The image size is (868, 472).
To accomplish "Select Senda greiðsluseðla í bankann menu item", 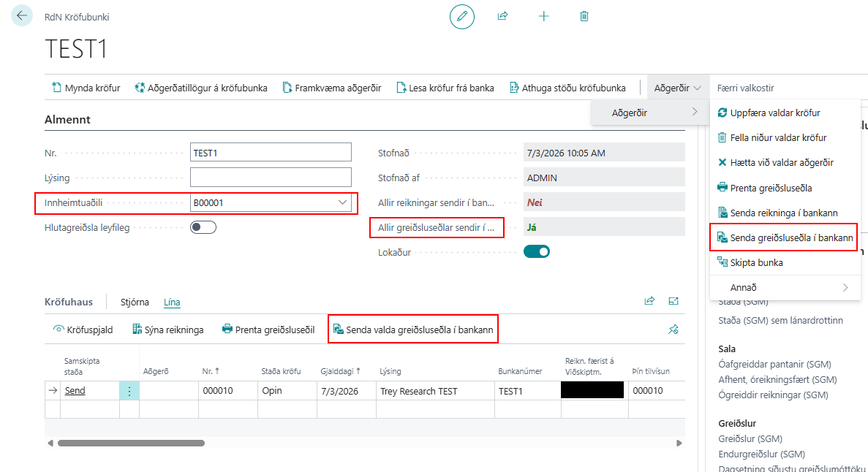I will tap(785, 238).
